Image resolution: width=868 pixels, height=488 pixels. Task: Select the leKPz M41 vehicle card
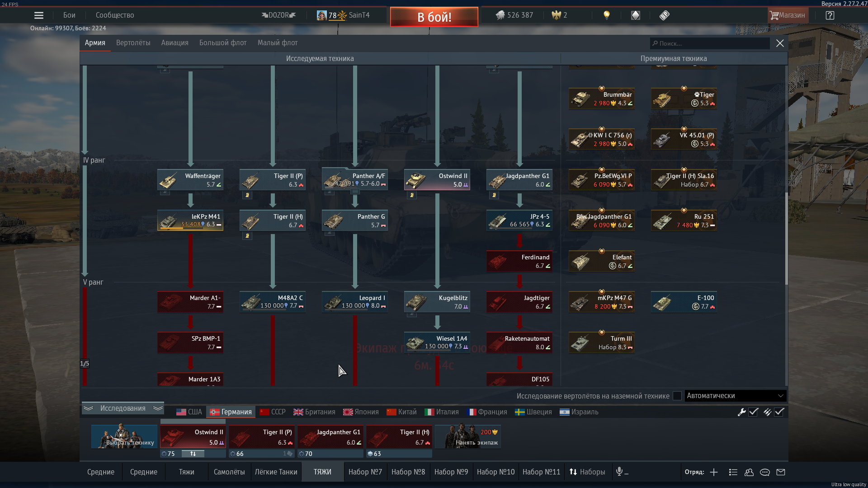[x=190, y=221]
